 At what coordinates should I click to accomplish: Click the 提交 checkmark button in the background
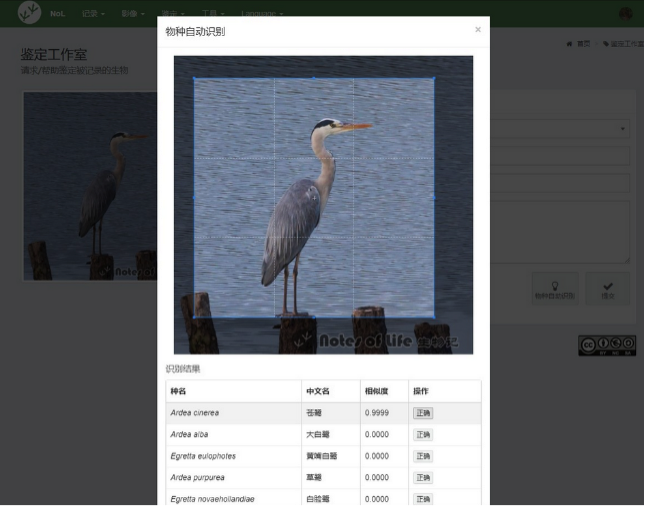(x=608, y=289)
